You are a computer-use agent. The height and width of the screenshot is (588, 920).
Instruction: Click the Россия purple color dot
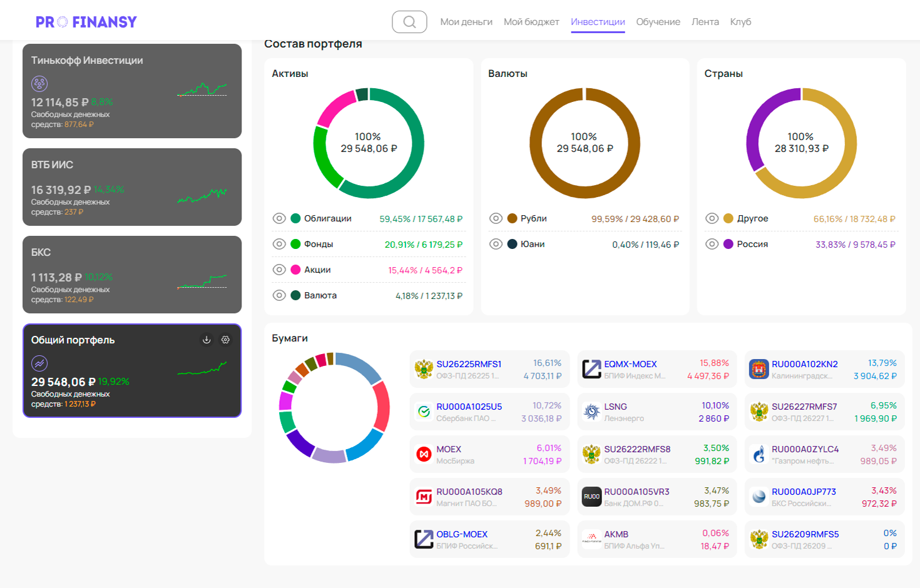click(x=728, y=244)
